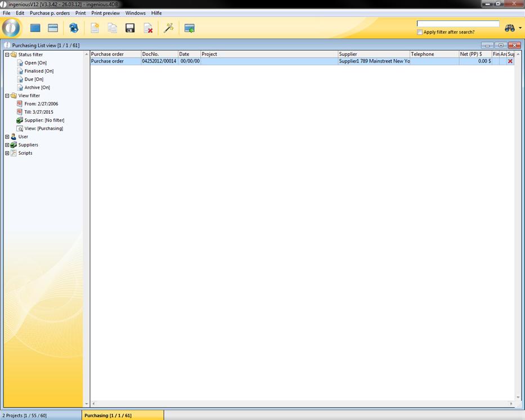The image size is (525, 420).
Task: Click the horizontal scrollbar below the list
Action: (x=302, y=404)
